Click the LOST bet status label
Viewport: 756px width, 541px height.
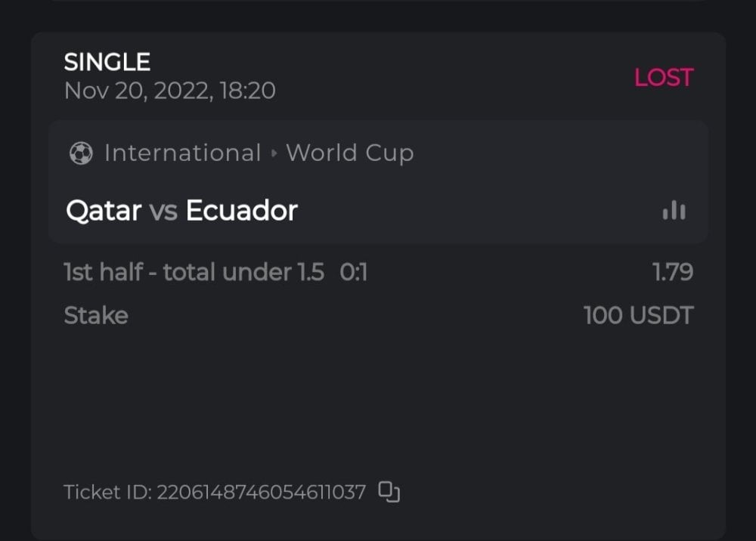663,77
